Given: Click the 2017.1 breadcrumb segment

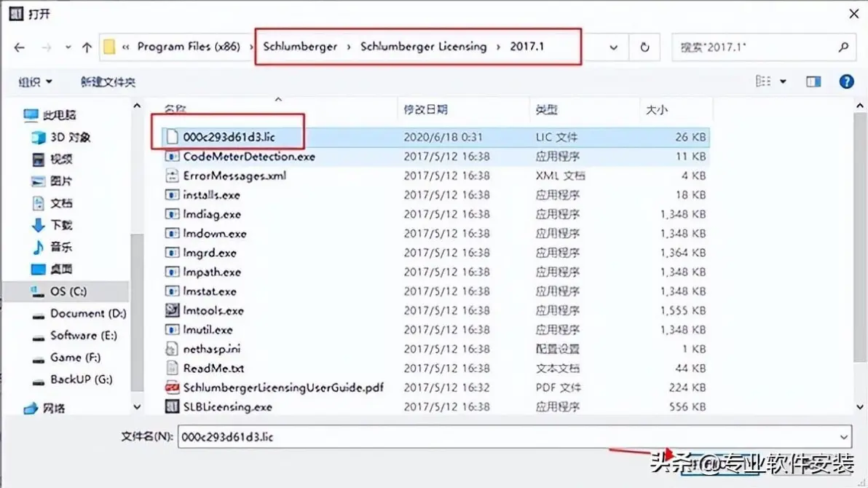Looking at the screenshot, I should (x=526, y=47).
